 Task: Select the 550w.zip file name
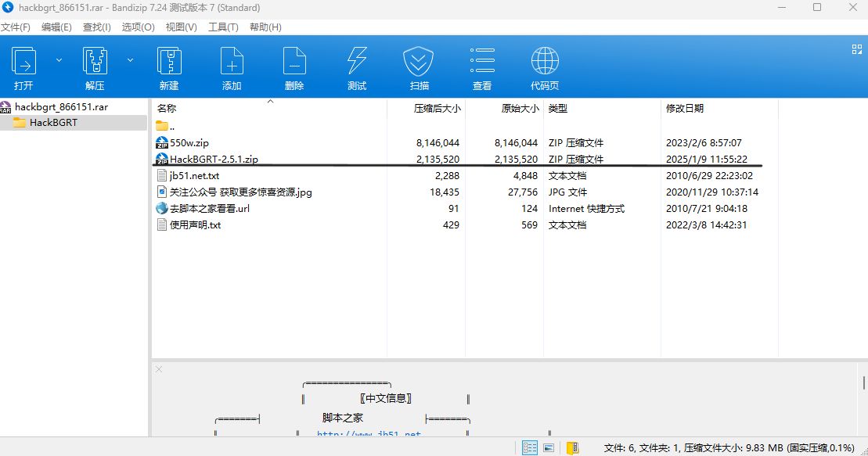pyautogui.click(x=189, y=143)
